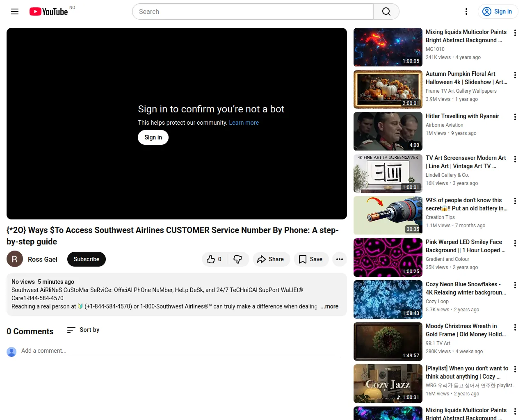525x420 pixels.
Task: Open the Sort by comments dropdown
Action: point(83,330)
